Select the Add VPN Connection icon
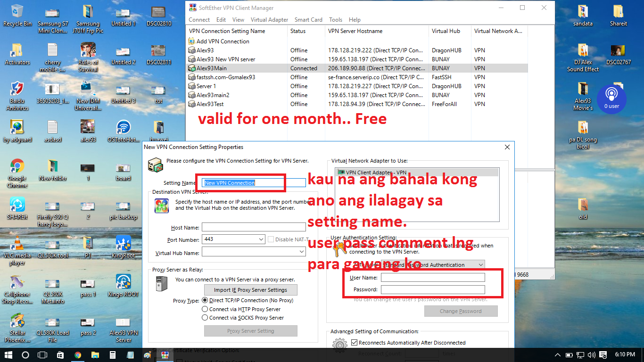The height and width of the screenshot is (362, 644). coord(192,41)
